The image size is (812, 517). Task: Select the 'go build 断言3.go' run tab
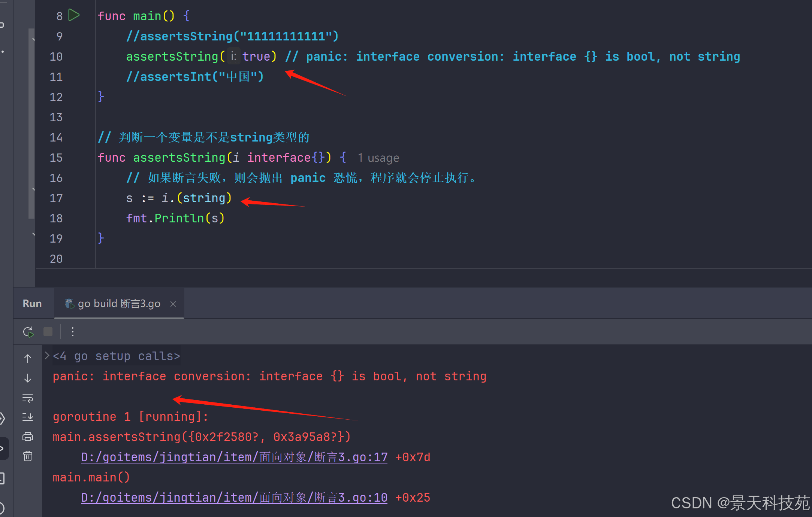(x=118, y=304)
